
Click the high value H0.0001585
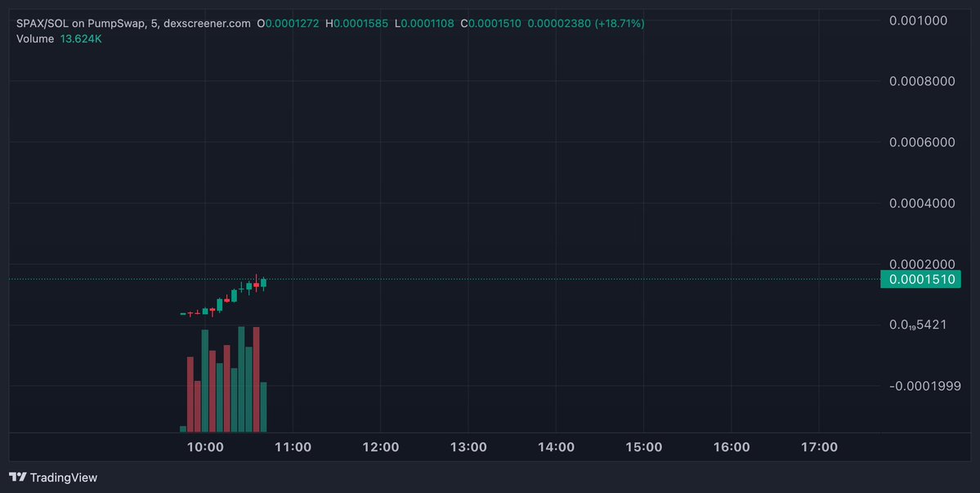point(356,24)
